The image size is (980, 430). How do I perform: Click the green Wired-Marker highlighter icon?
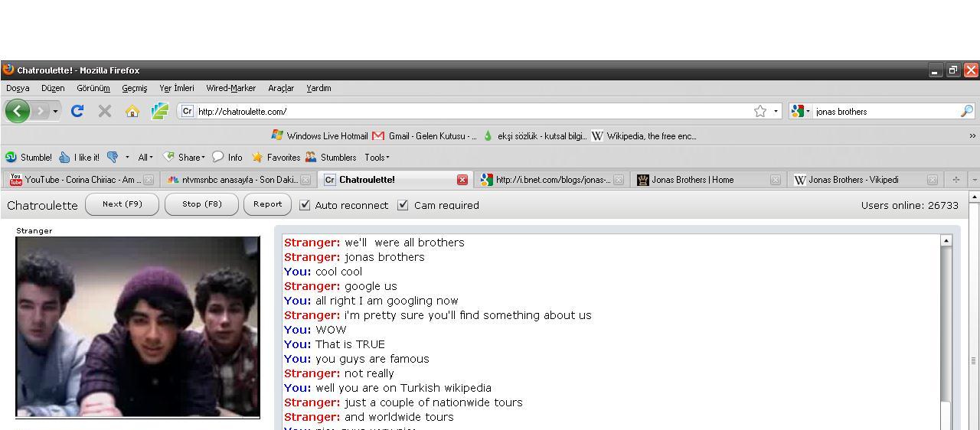[160, 111]
